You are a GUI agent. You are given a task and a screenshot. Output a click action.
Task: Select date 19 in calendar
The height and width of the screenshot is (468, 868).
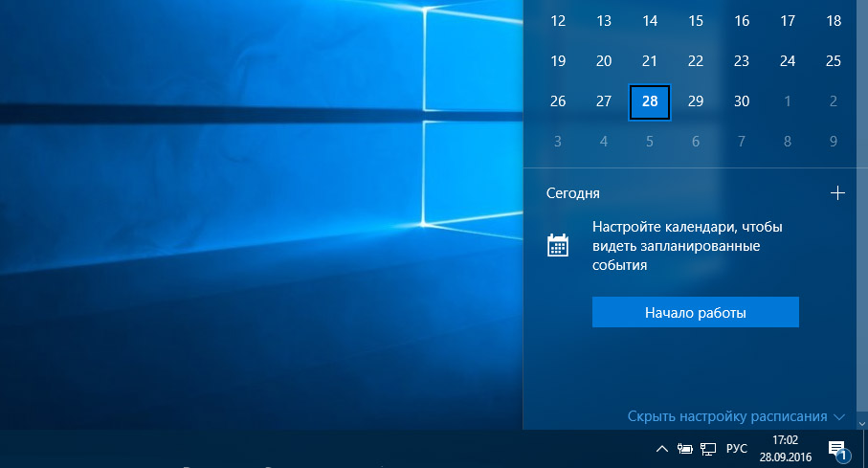point(558,61)
